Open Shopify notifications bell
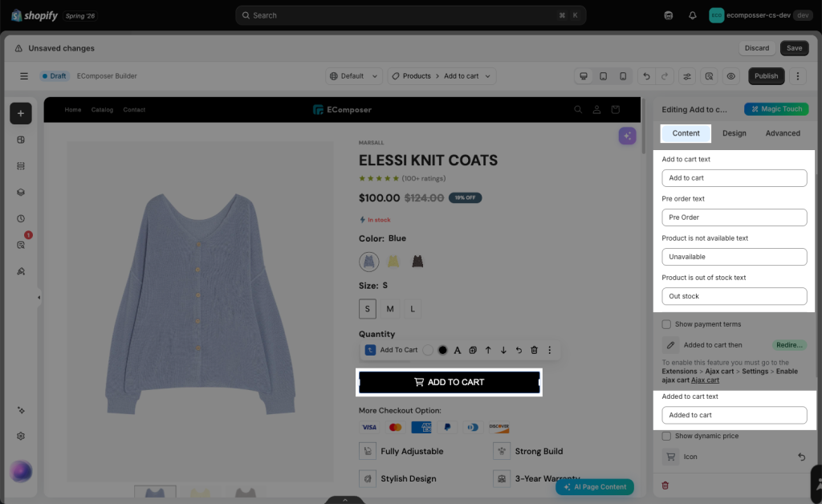The image size is (822, 504). coord(693,15)
